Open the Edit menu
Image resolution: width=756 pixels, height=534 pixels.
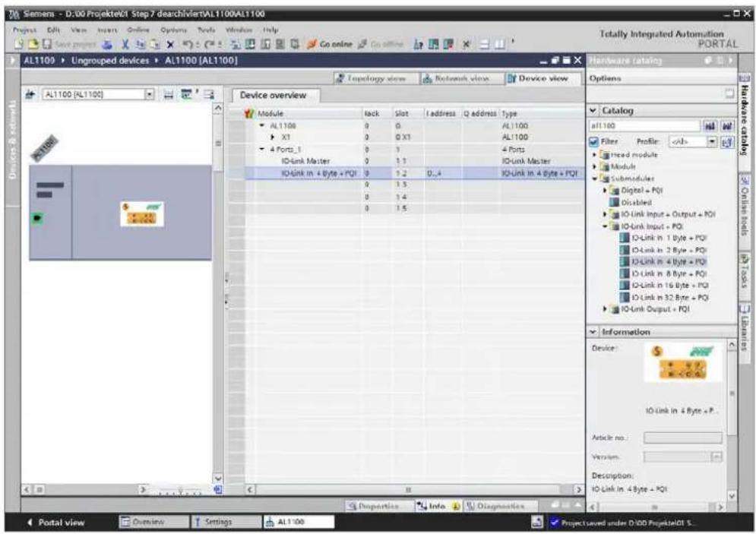click(53, 30)
